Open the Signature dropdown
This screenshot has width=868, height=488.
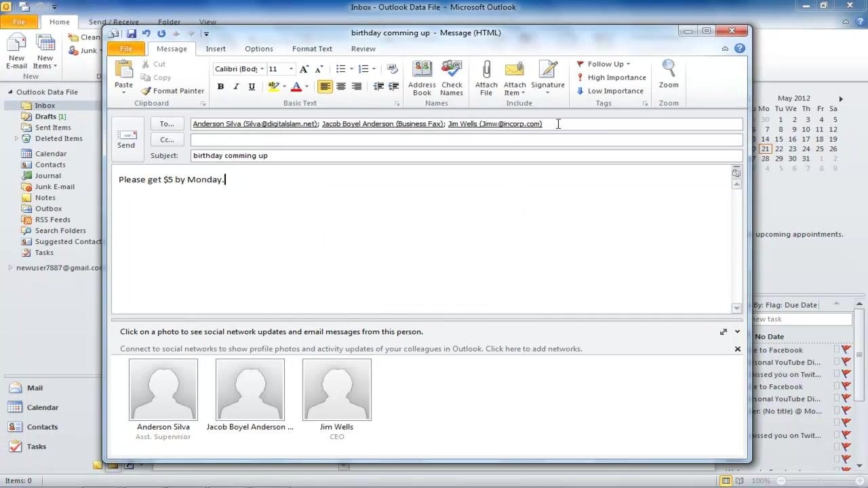pyautogui.click(x=548, y=79)
